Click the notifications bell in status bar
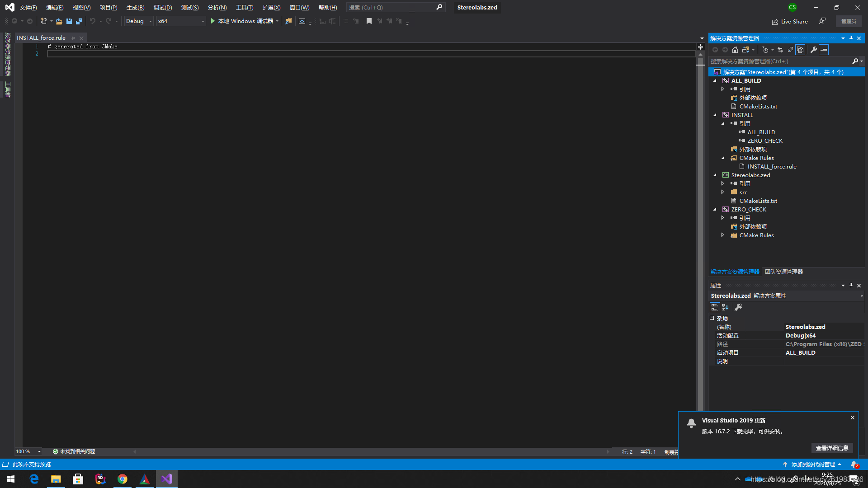868x488 pixels. (854, 465)
